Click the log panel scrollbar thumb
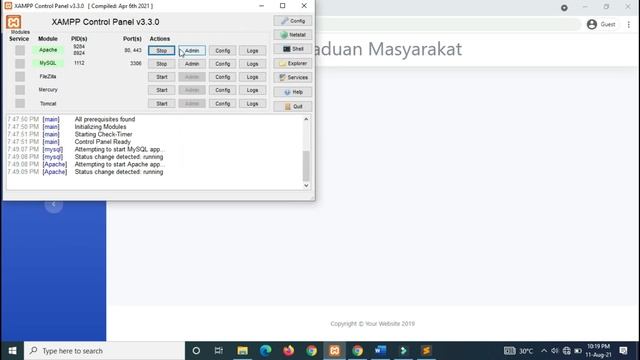Image resolution: width=640 pixels, height=360 pixels. 306,166
